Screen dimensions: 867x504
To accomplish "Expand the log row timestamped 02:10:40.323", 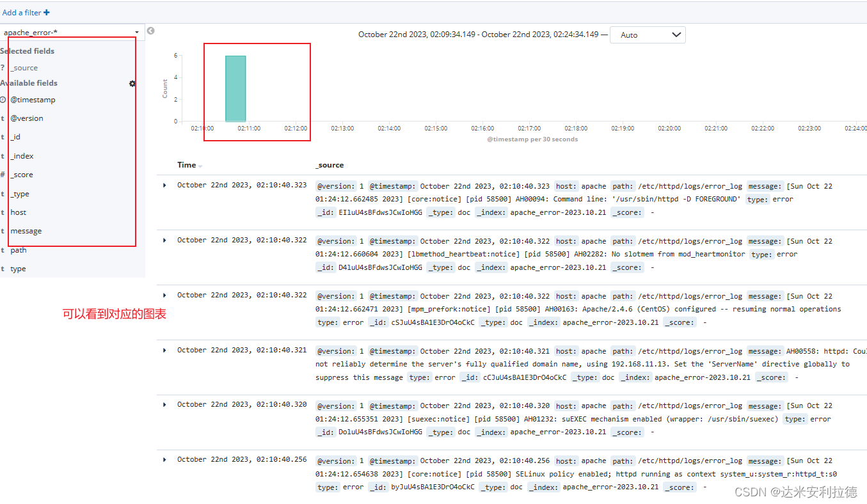I will [x=164, y=185].
